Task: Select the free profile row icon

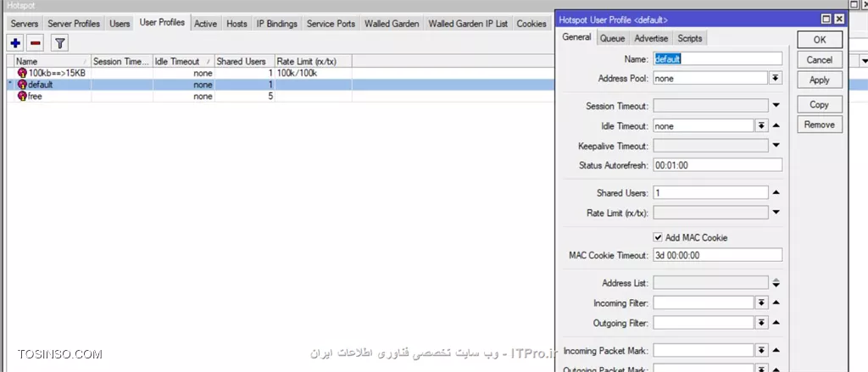Action: pyautogui.click(x=22, y=97)
